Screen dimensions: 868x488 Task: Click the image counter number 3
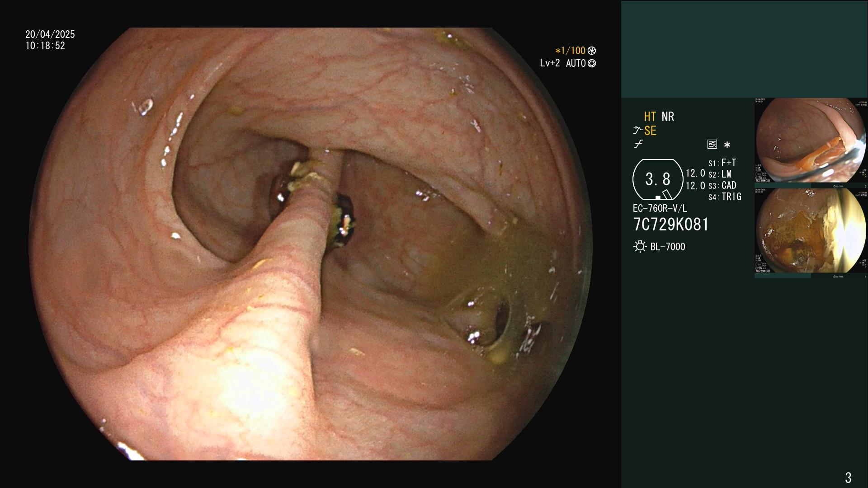click(x=848, y=478)
